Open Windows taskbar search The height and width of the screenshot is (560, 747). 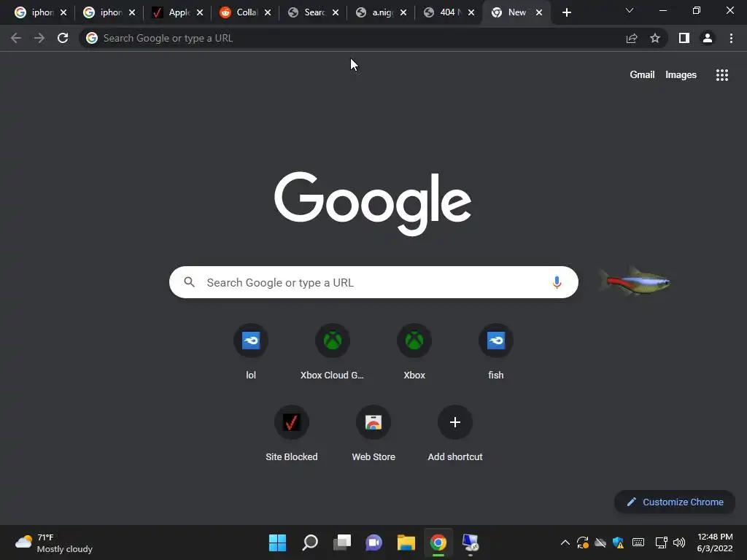(309, 542)
